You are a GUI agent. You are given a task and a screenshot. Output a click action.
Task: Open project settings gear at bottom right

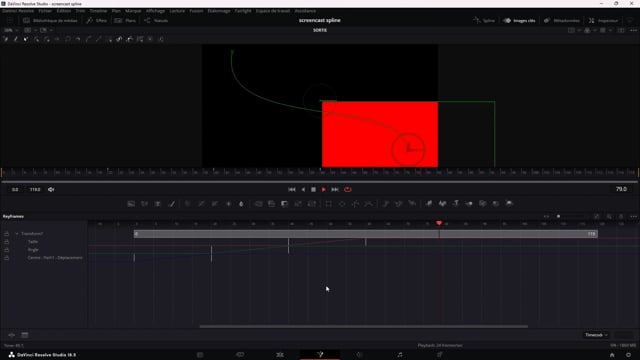(x=629, y=355)
